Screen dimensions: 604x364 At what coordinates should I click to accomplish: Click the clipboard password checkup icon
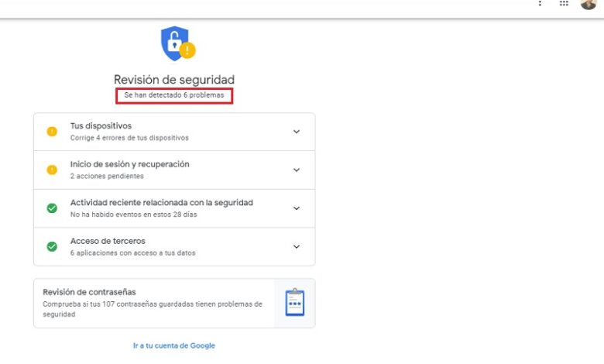click(x=295, y=303)
